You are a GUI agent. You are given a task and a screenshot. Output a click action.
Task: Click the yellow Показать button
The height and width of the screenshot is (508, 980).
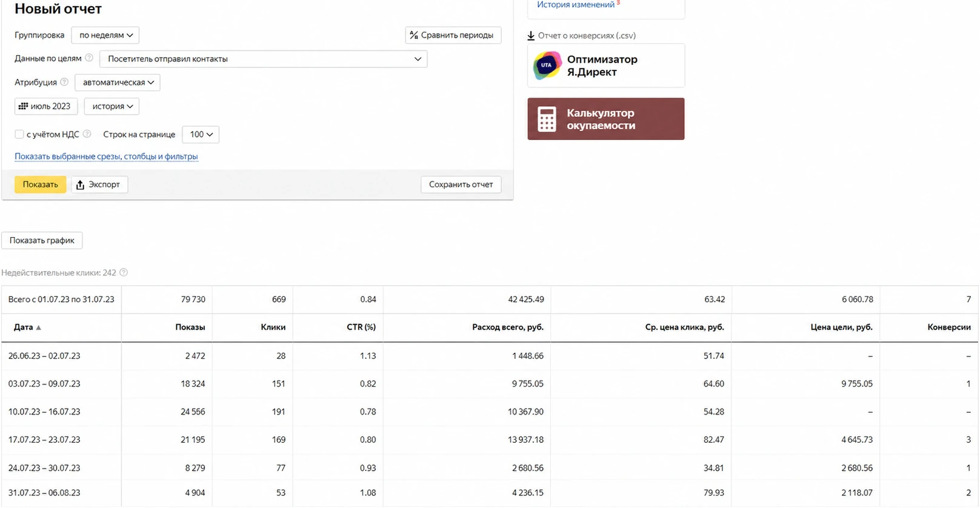tap(41, 184)
